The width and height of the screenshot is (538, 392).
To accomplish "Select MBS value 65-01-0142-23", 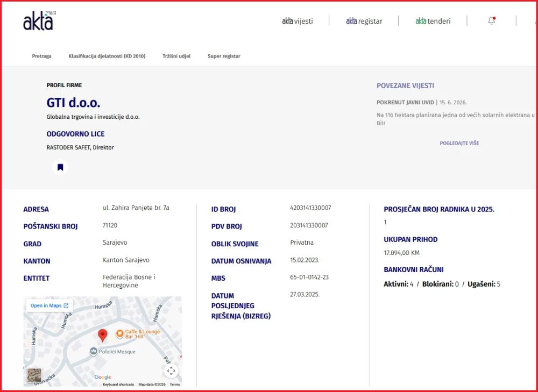I will click(x=309, y=277).
